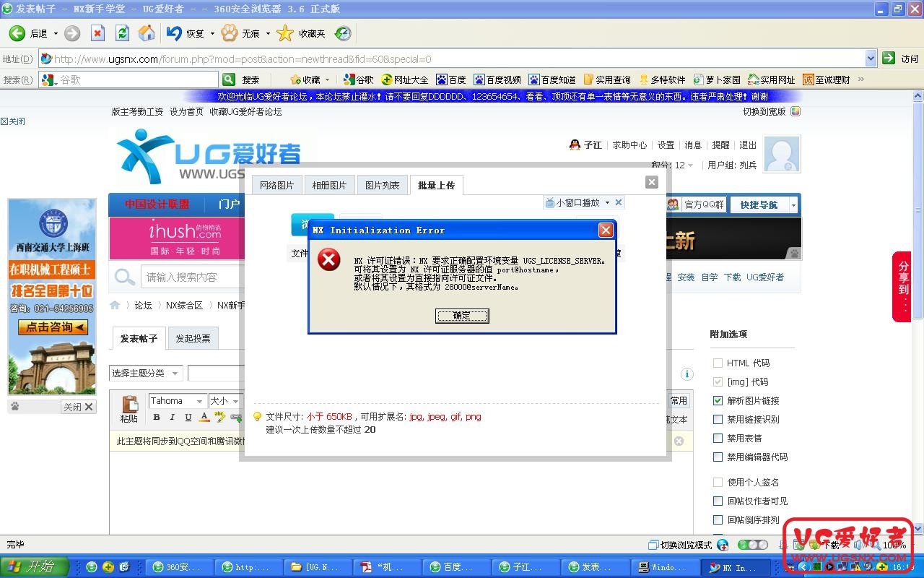This screenshot has width=924, height=578.
Task: Open the 官方QQ群 link
Action: (x=704, y=204)
